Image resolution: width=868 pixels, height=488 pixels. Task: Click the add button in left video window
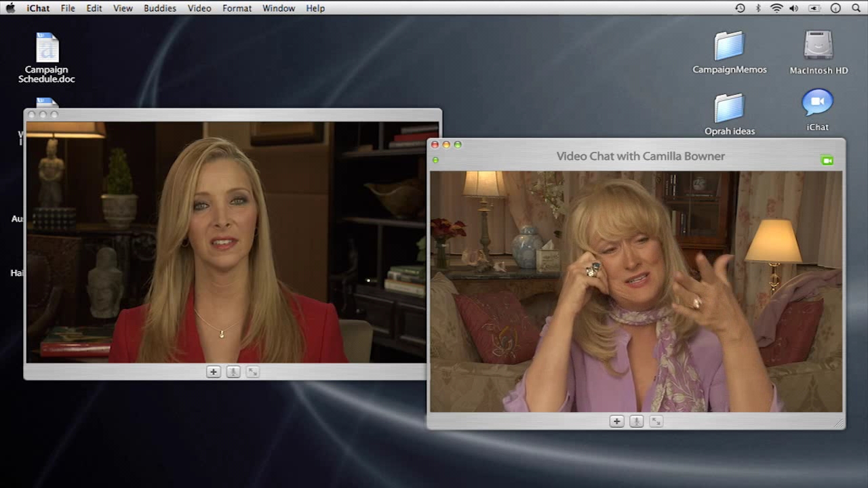214,371
